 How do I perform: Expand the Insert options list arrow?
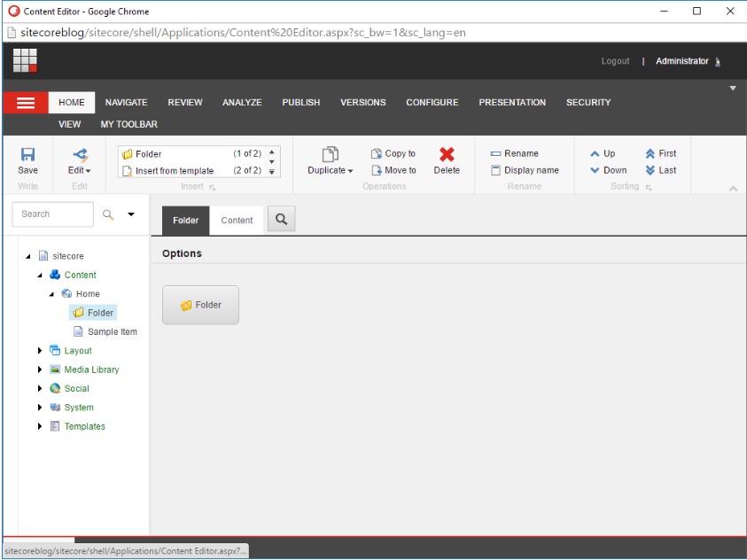[x=271, y=172]
